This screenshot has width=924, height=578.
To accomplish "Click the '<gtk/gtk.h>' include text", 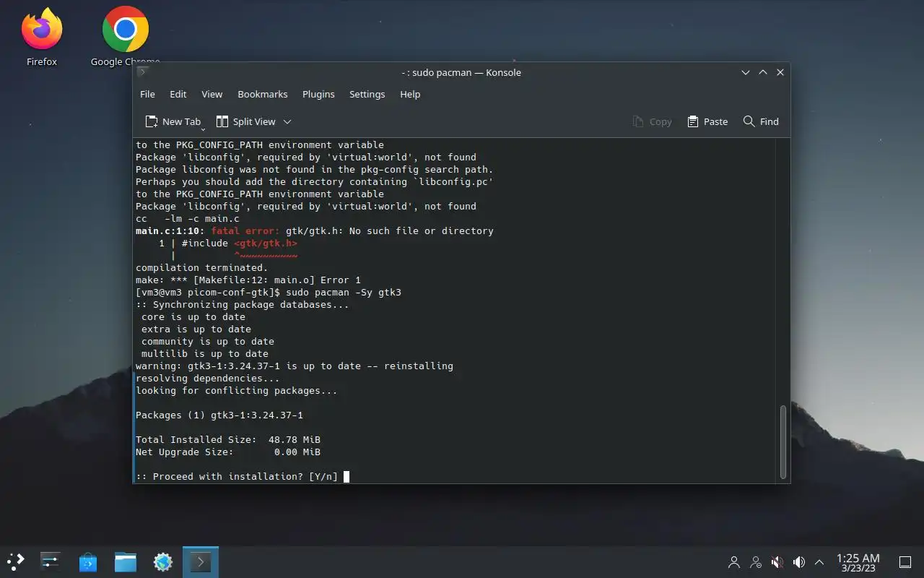I will point(266,243).
